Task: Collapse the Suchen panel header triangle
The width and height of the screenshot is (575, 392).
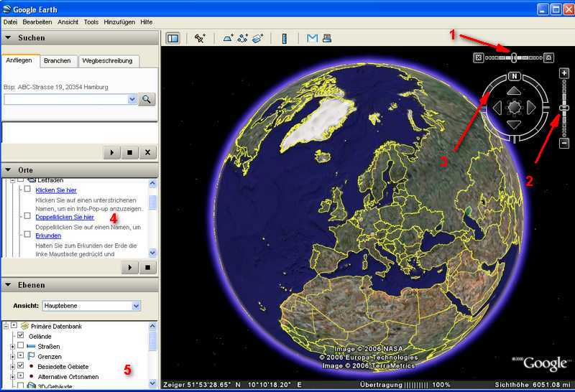Action: (8, 37)
